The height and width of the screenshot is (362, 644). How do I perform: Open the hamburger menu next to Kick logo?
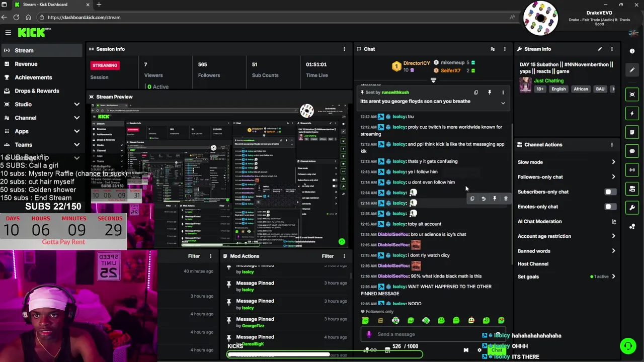tap(8, 33)
